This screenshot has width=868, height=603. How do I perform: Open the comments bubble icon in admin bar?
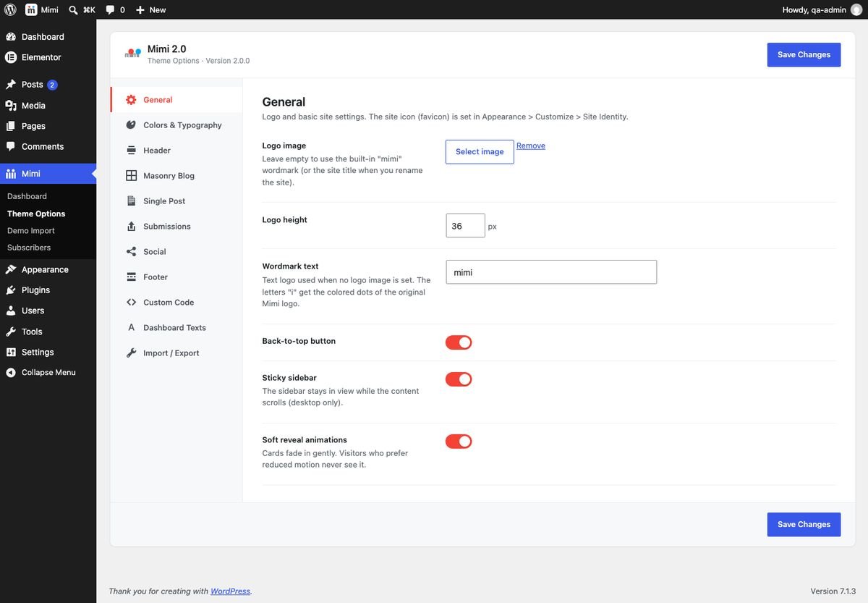[x=110, y=9]
